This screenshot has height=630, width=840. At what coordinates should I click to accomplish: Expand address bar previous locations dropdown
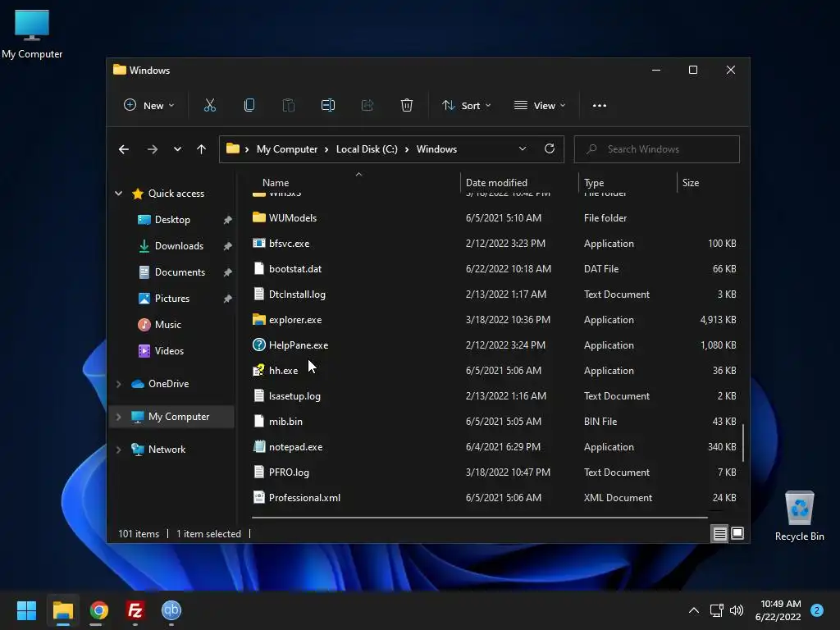(523, 149)
